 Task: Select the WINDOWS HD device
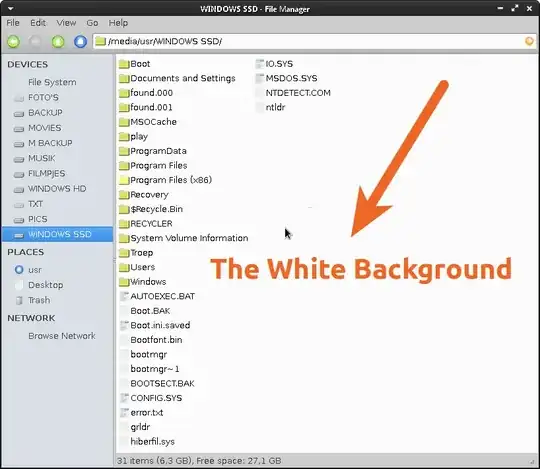pyautogui.click(x=56, y=189)
